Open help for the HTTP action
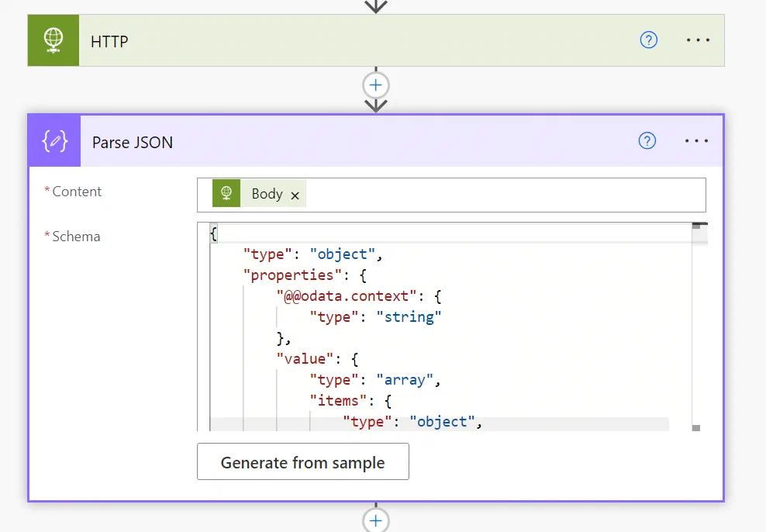This screenshot has height=532, width=766. pos(648,40)
